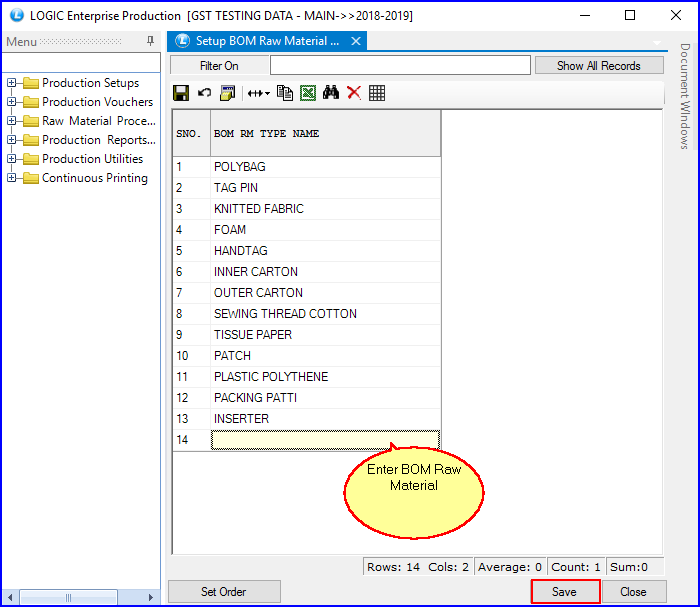Select the POLYBAG cell
Viewport: 700px width, 607px height.
tap(325, 167)
